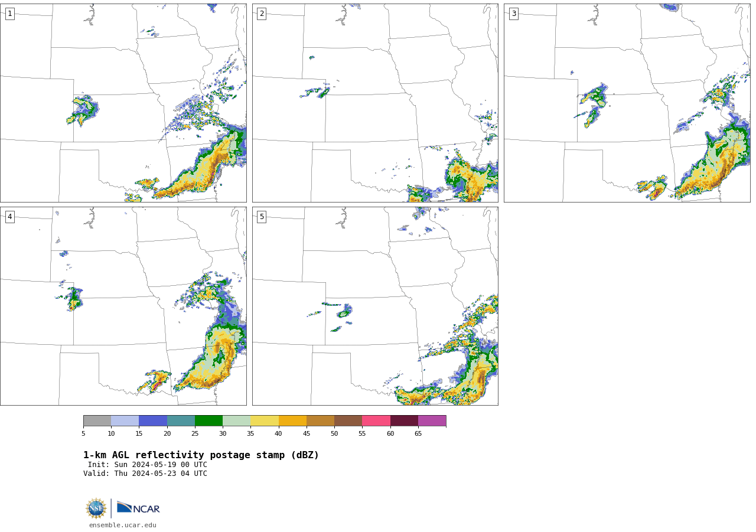Image resolution: width=756 pixels, height=532 pixels.
Task: Click the 1-km AGL reflectivity title
Action: point(201,455)
